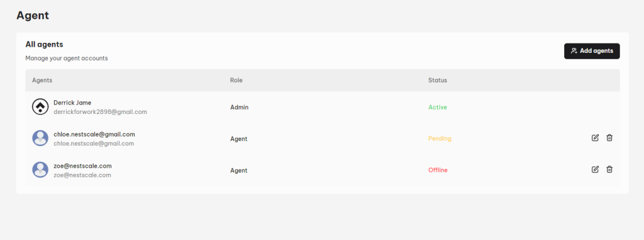The height and width of the screenshot is (240, 644).
Task: Click the Offline status label
Action: [438, 170]
